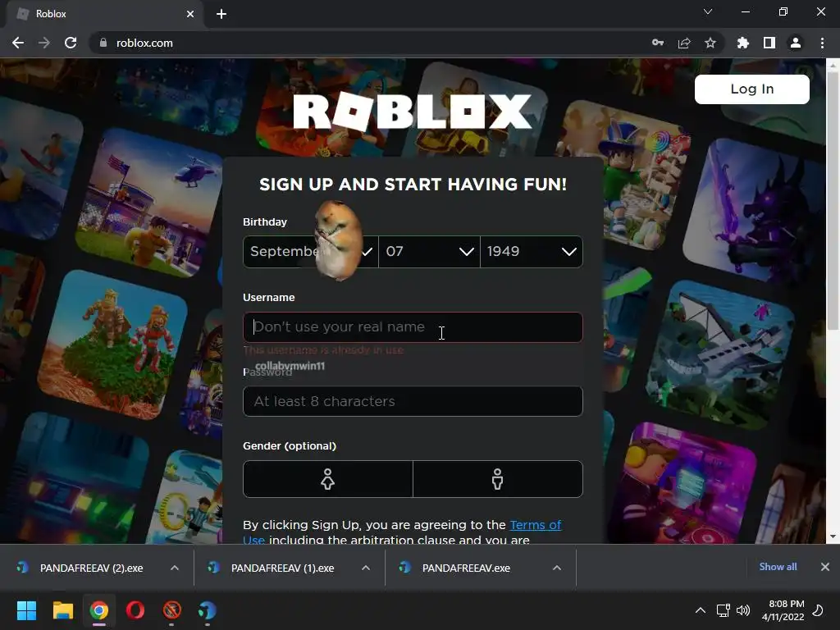840x630 pixels.
Task: Click the Chrome taskbar icon
Action: coord(99,610)
